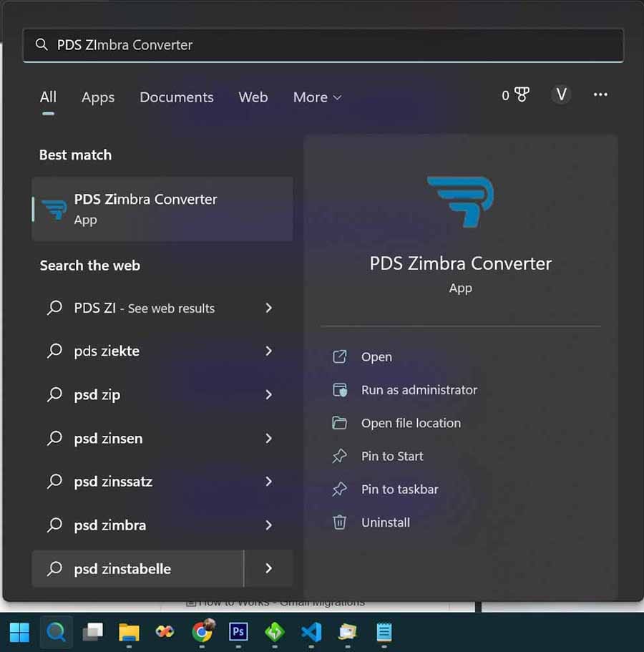The height and width of the screenshot is (652, 644).
Task: Click the search field containing PDS ZImbra Converter
Action: 323,45
